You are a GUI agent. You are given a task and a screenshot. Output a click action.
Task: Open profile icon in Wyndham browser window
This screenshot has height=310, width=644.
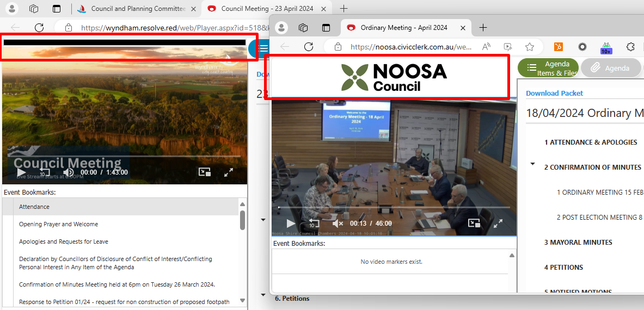point(12,9)
